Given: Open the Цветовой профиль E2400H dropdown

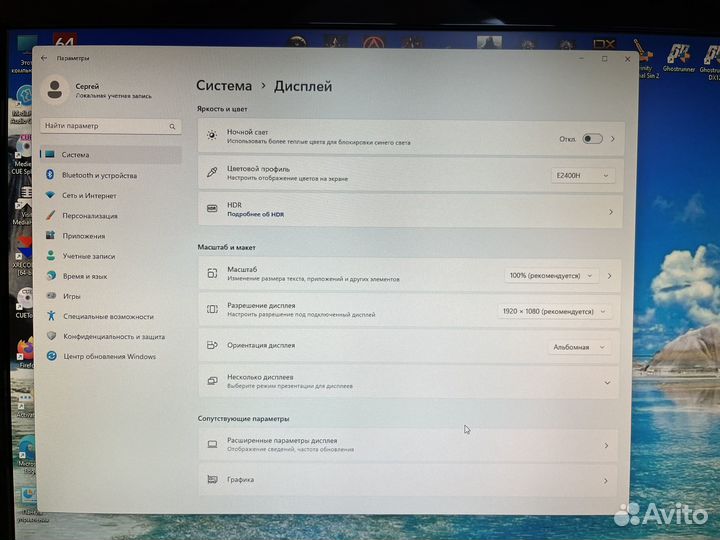Looking at the screenshot, I should (x=582, y=175).
